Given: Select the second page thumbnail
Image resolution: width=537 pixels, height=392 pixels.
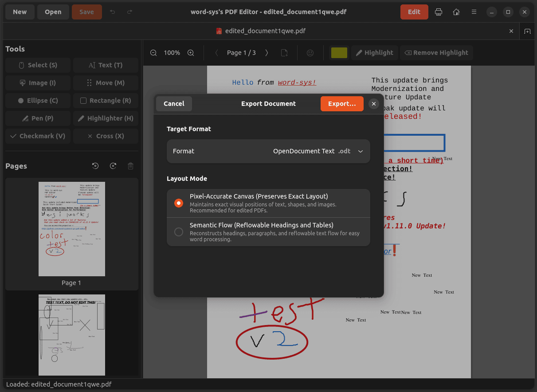Looking at the screenshot, I should 72,335.
